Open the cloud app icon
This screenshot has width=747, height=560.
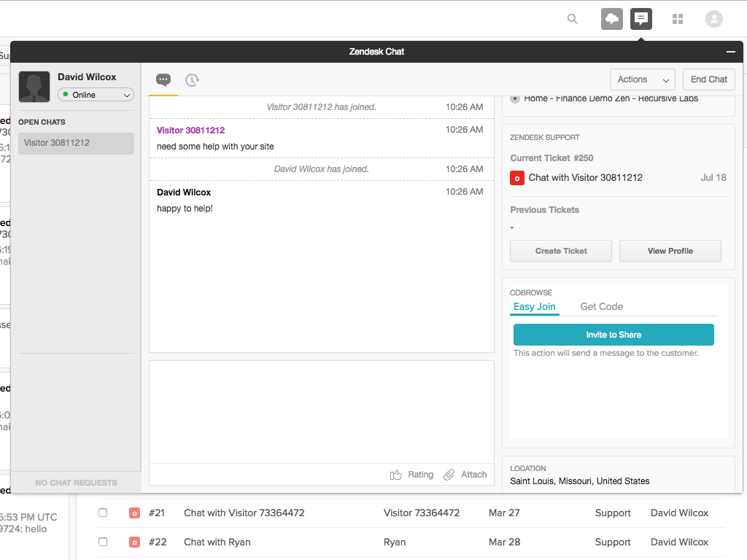pyautogui.click(x=612, y=19)
